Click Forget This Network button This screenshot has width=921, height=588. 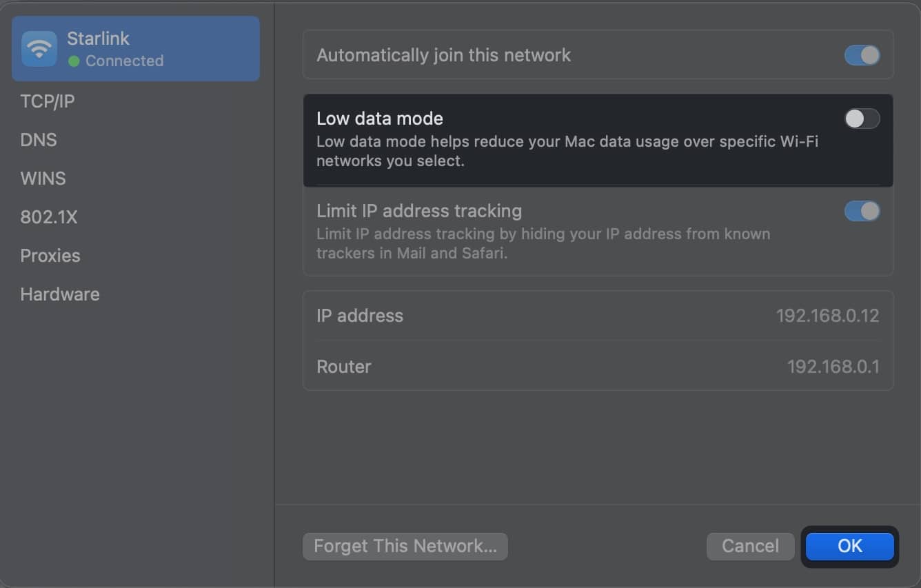click(x=405, y=546)
